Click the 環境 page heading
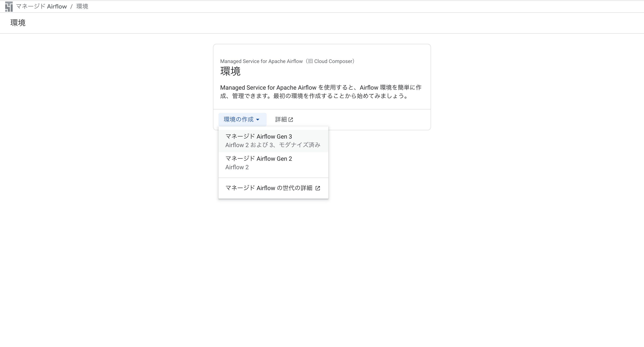 [x=17, y=23]
